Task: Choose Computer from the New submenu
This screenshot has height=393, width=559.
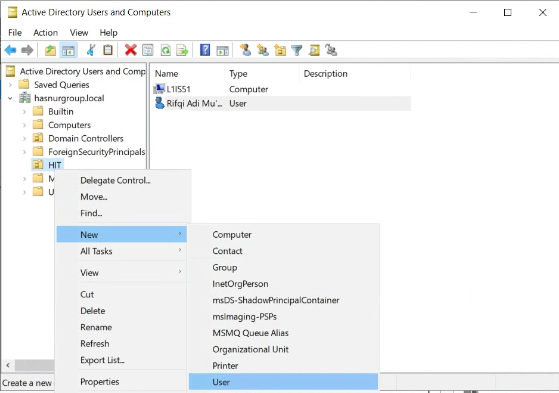Action: [x=283, y=235]
